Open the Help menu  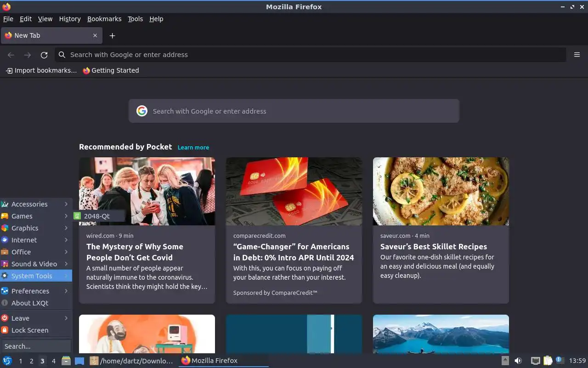tap(156, 19)
